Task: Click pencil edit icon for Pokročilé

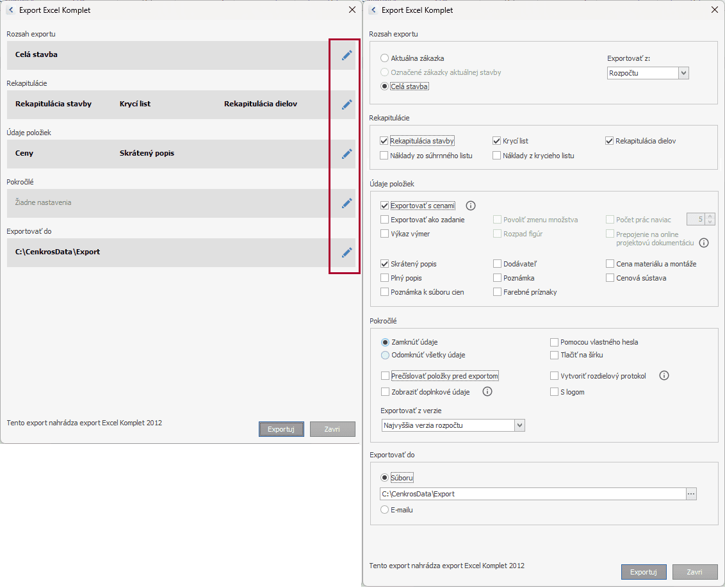Action: pyautogui.click(x=346, y=203)
